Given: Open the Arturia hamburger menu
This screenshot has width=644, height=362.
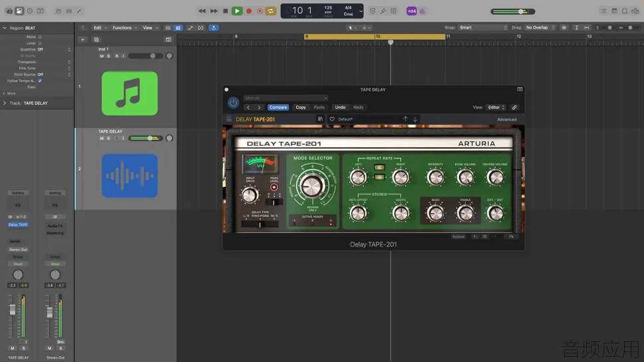Looking at the screenshot, I should click(x=229, y=119).
